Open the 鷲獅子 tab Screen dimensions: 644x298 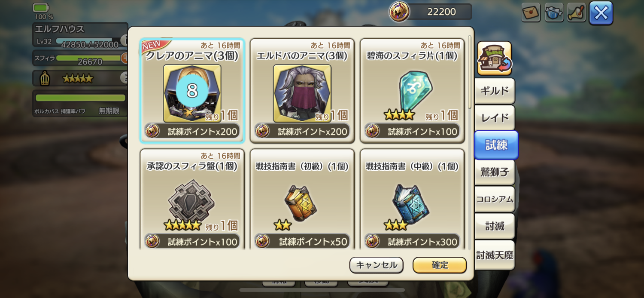(495, 172)
